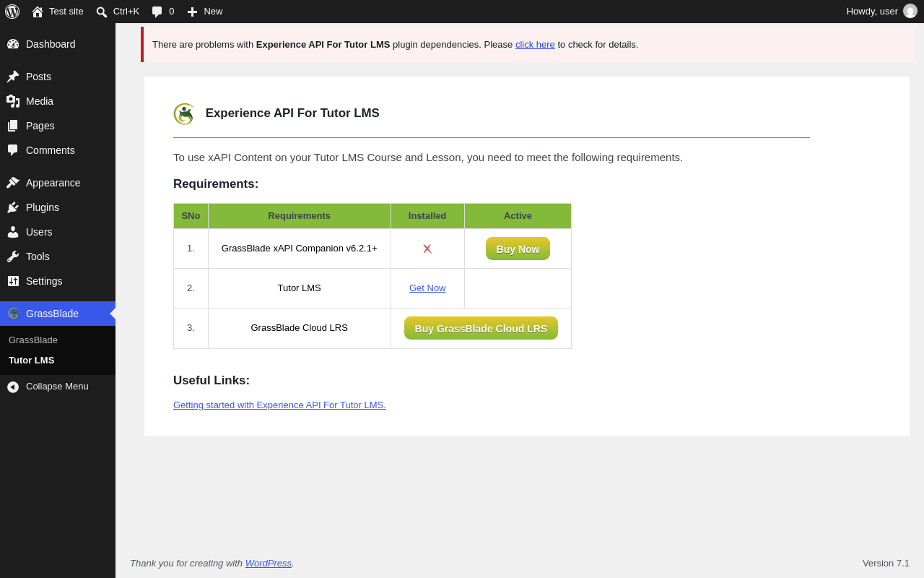Click the 'GrassBlade Cloud LRS' requirement cell
This screenshot has height=578, width=924.
pos(300,328)
